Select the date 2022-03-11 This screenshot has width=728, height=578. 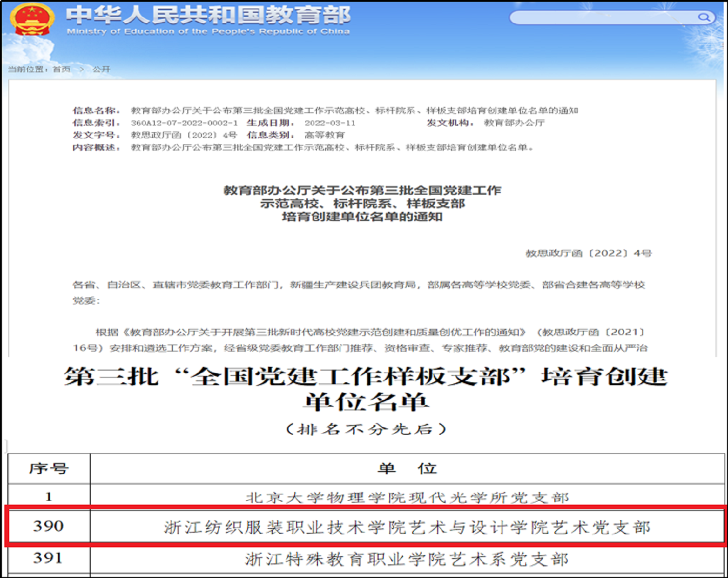[330, 123]
